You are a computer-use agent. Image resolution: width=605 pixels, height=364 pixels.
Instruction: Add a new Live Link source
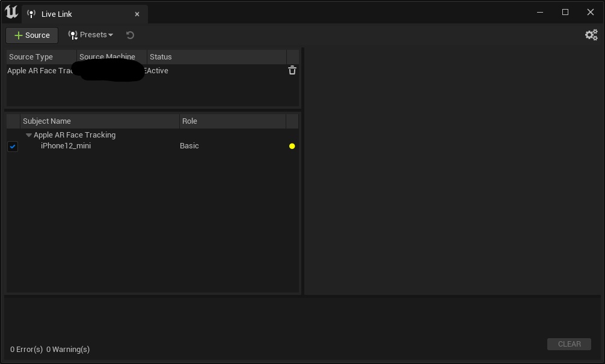click(x=32, y=35)
